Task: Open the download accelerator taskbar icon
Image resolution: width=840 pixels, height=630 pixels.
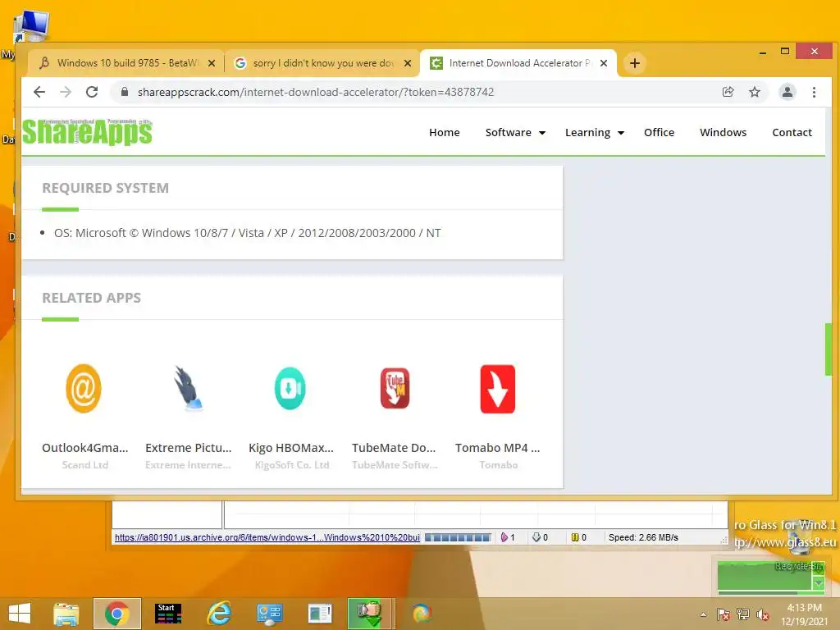Action: tap(370, 614)
